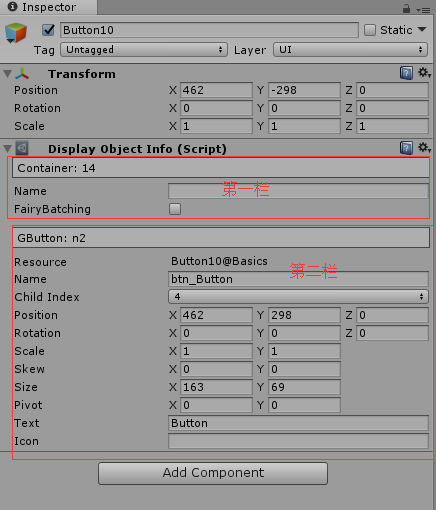Click Pivot X field
The height and width of the screenshot is (510, 436).
coord(216,405)
